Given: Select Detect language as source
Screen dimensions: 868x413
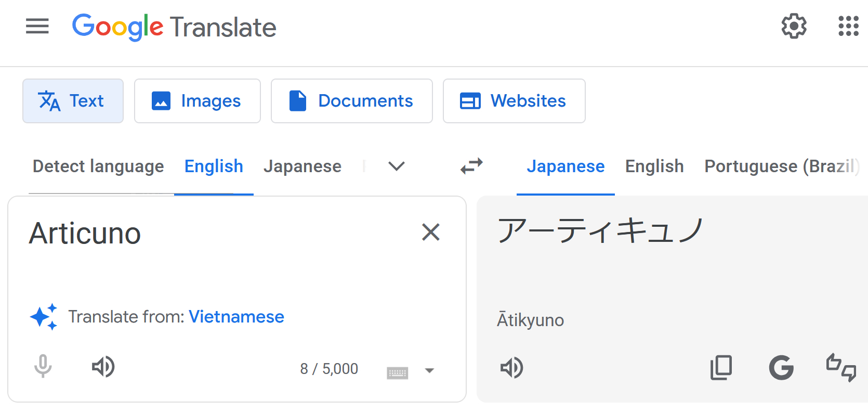Looking at the screenshot, I should click(x=98, y=166).
